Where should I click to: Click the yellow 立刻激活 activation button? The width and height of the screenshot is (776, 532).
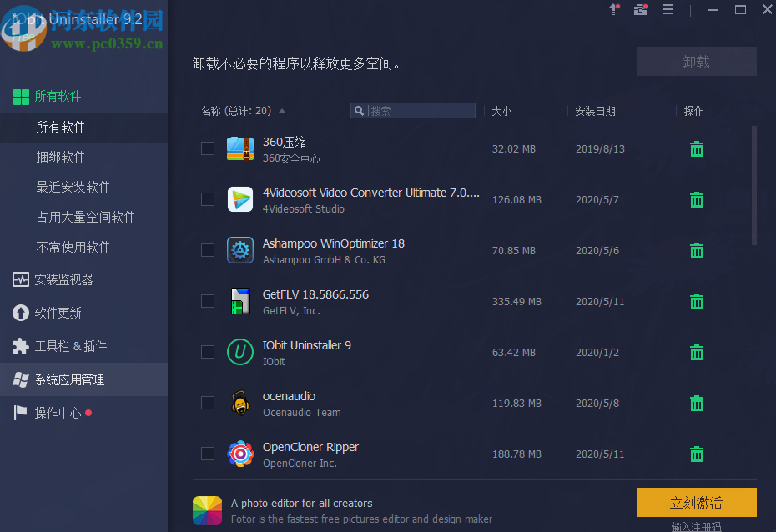tap(696, 502)
